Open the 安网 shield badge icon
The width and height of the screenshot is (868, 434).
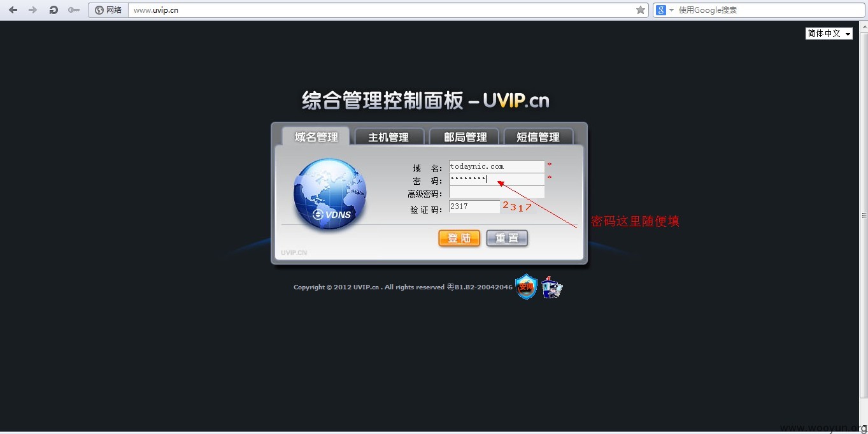(526, 287)
